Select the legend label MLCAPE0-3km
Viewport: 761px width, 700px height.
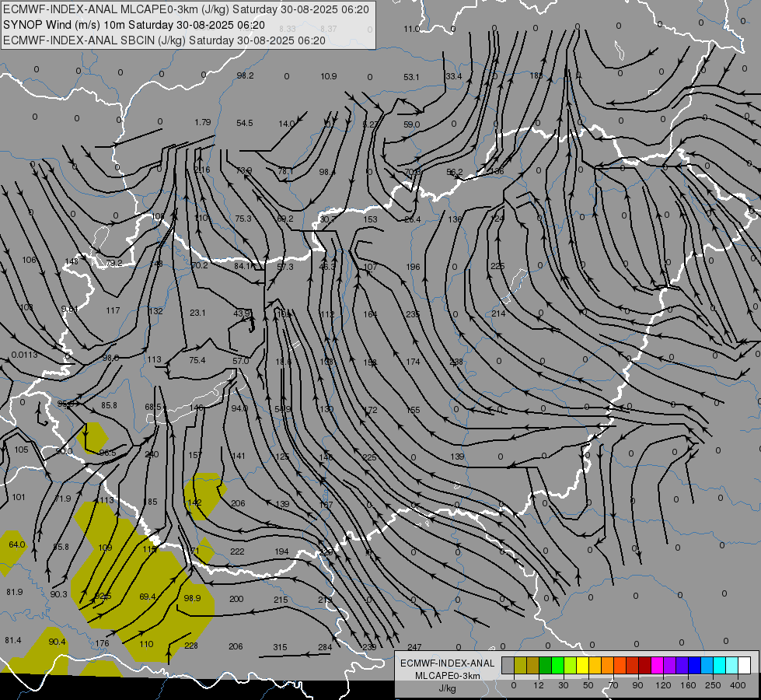pos(448,676)
